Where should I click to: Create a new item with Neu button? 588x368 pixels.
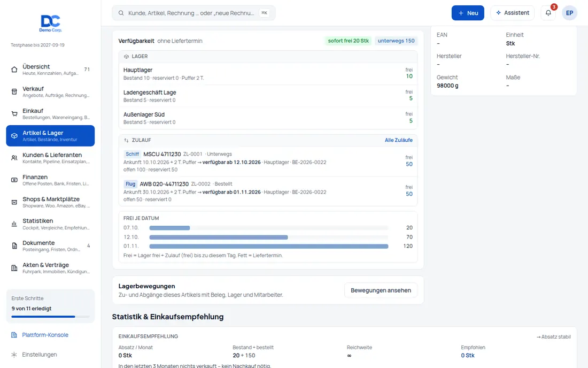pos(468,13)
